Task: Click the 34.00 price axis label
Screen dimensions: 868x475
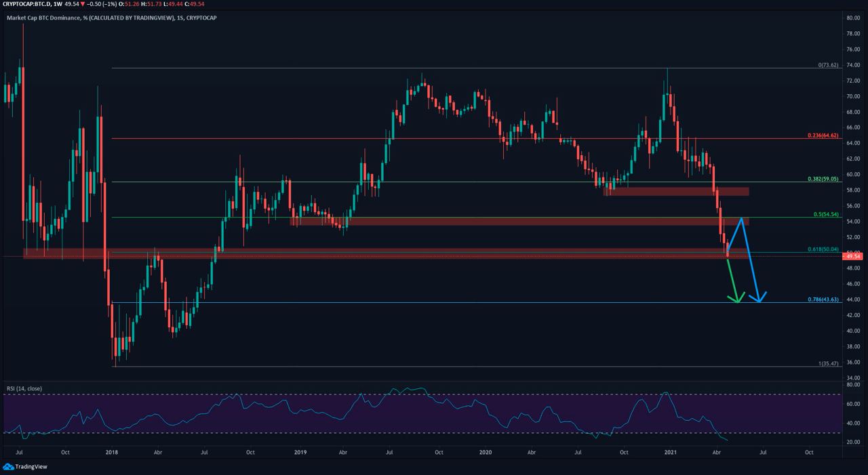Action: [x=852, y=377]
